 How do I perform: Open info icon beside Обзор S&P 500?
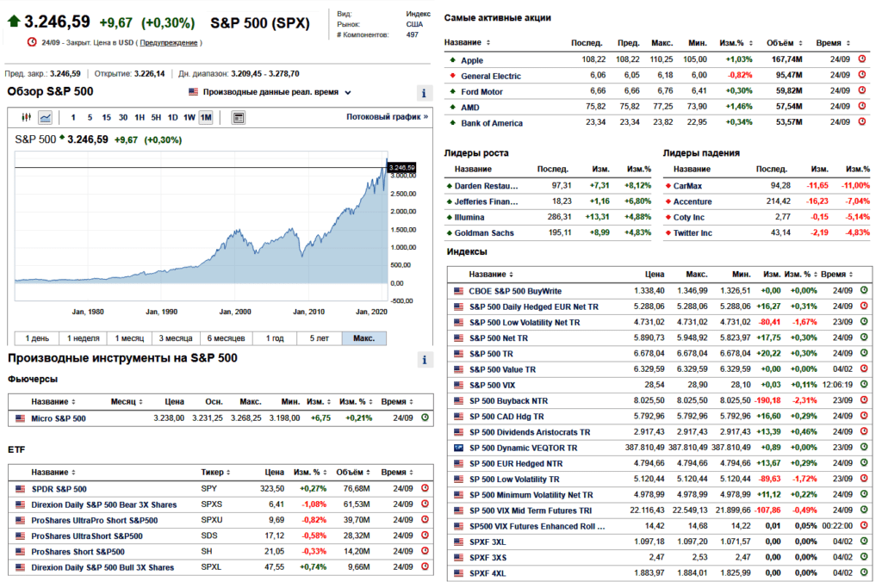pyautogui.click(x=424, y=93)
